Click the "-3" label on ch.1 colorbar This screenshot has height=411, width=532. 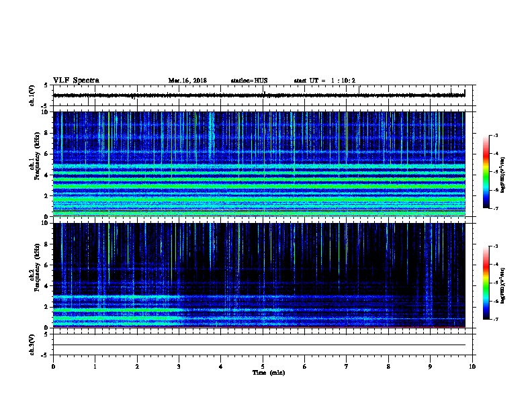tap(496, 135)
